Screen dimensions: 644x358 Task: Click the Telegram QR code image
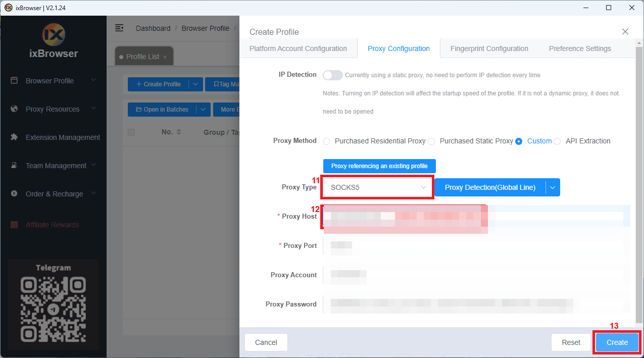click(x=54, y=311)
